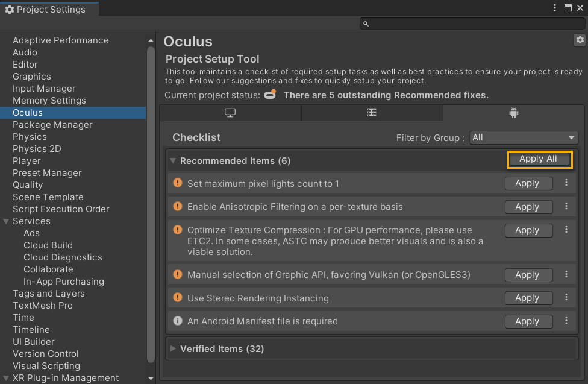Select Physics 2D settings
588x384 pixels.
37,149
